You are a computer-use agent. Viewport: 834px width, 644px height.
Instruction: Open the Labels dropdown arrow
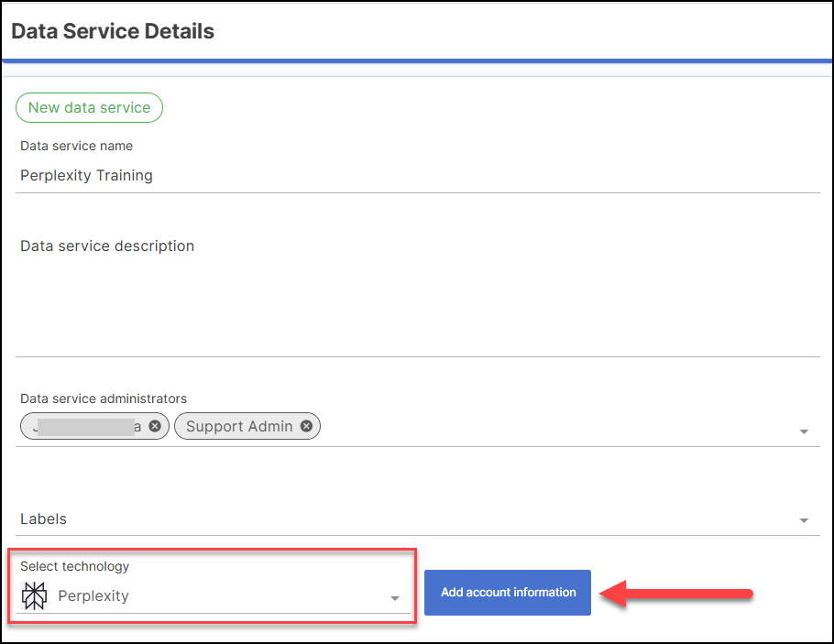point(804,520)
